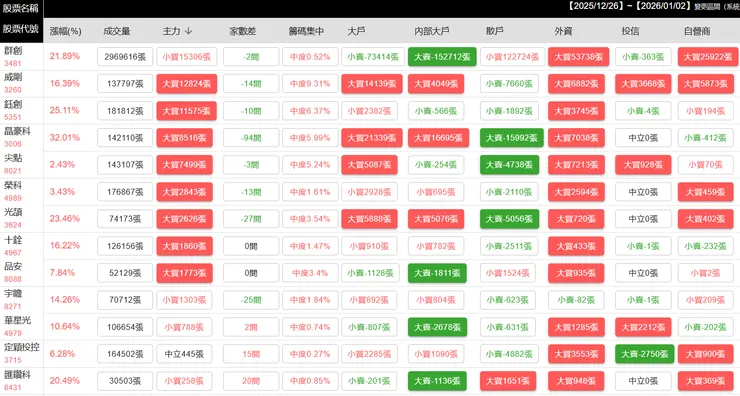Click the -94間 cell

point(251,138)
